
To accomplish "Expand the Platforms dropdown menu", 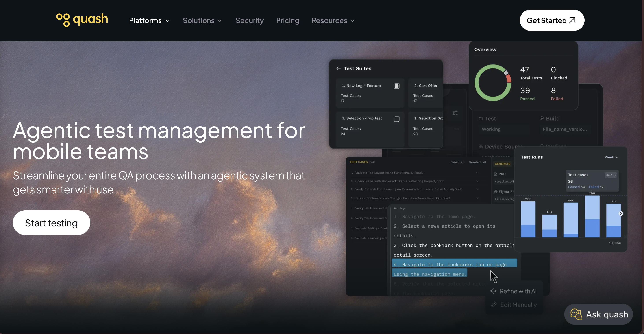I will click(x=149, y=20).
